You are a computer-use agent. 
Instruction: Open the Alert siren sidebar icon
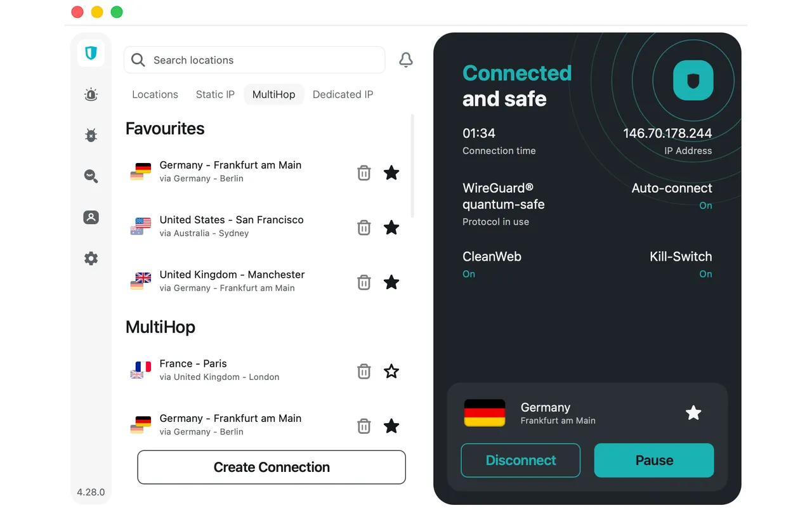pyautogui.click(x=91, y=95)
